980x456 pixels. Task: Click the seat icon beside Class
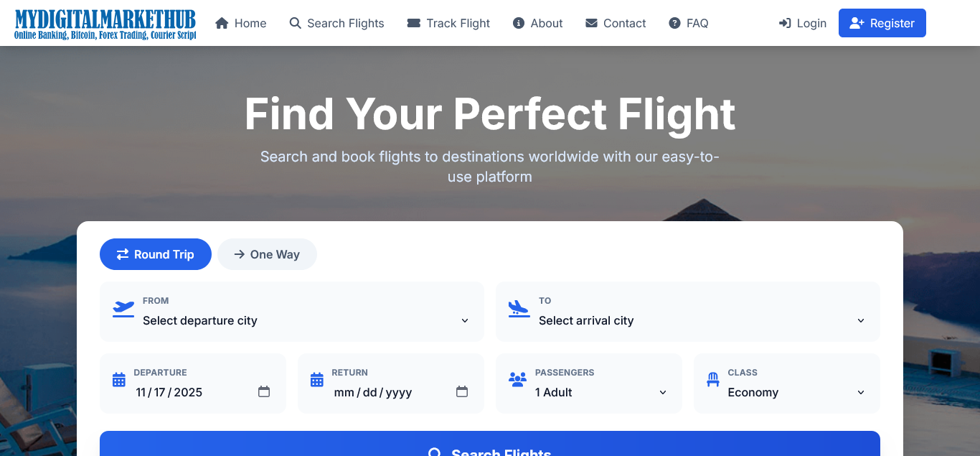(712, 380)
